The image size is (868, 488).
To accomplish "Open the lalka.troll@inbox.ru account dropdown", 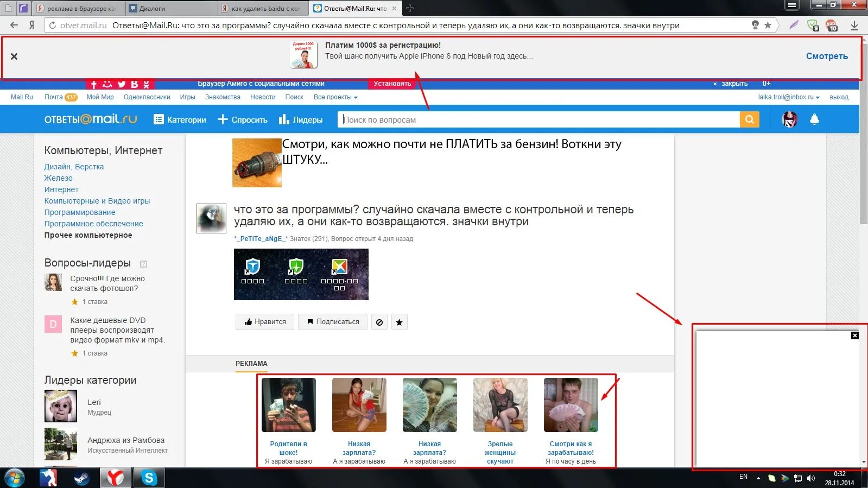I will [x=789, y=97].
